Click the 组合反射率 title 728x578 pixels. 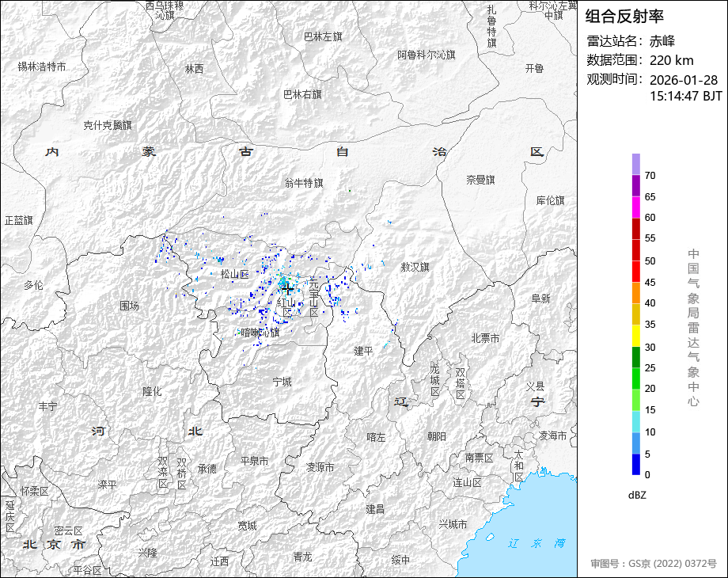[624, 17]
